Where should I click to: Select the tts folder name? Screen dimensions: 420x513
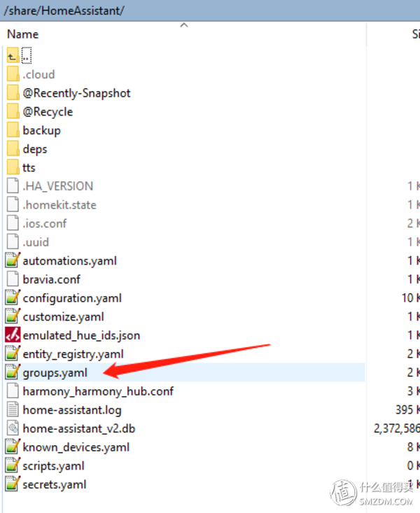(x=29, y=167)
